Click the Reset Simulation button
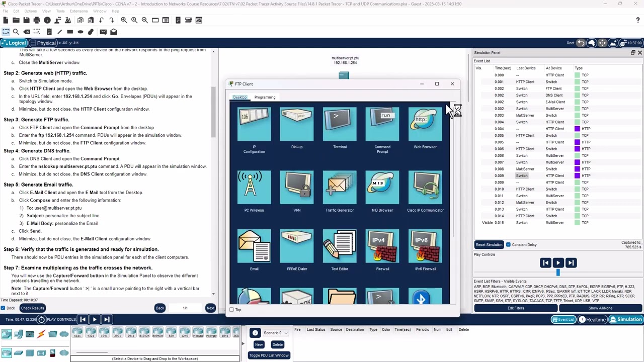Viewport: 644px width, 362px height. coord(489,245)
